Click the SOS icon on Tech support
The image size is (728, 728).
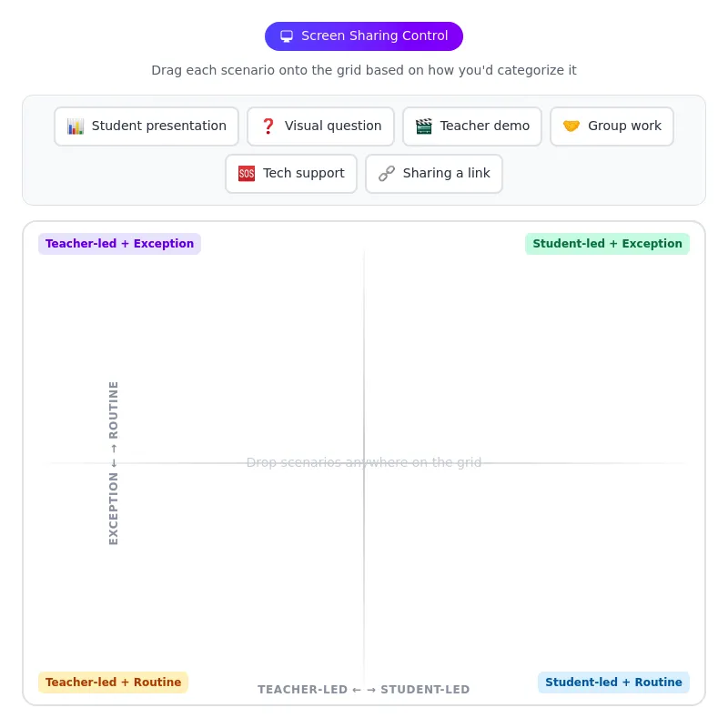coord(247,174)
